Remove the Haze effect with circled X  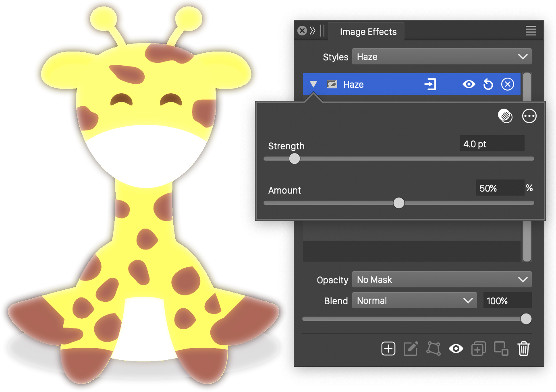[507, 85]
